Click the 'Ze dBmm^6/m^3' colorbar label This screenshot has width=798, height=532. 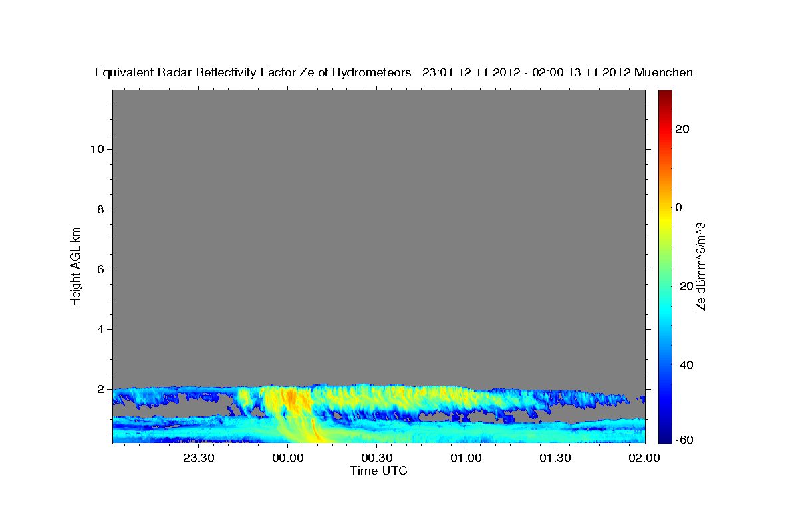tap(700, 265)
